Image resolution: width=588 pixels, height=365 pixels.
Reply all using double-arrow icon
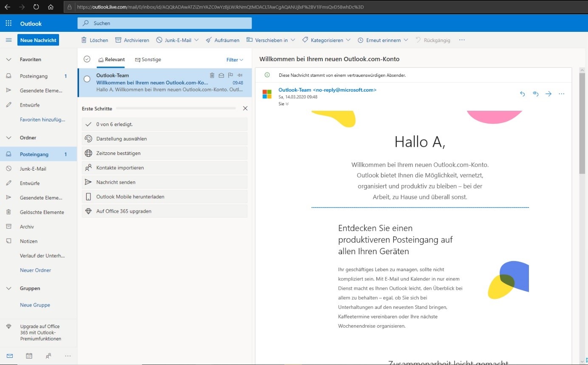point(535,94)
